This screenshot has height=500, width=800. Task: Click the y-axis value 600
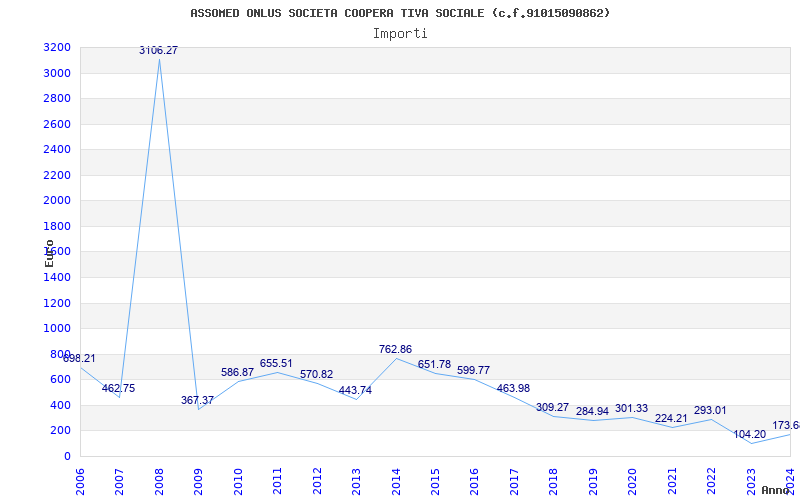(61, 380)
